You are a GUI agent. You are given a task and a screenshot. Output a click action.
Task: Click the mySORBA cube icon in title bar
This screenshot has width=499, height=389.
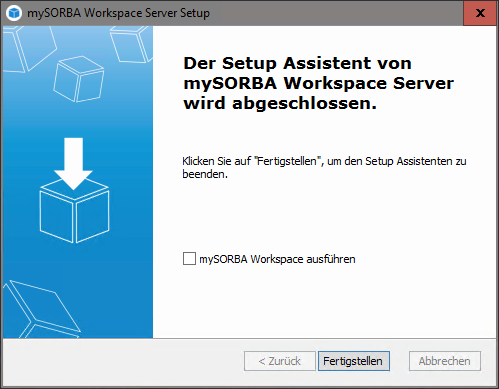click(14, 13)
